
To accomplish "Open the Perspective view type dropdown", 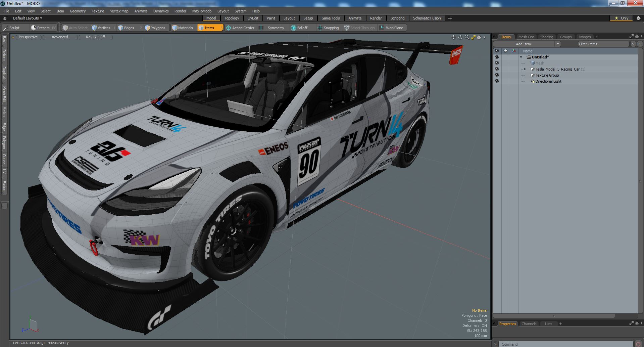I will click(x=28, y=37).
